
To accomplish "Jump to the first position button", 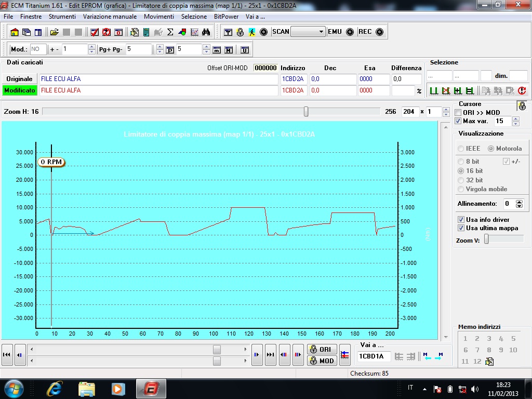I will pos(7,355).
